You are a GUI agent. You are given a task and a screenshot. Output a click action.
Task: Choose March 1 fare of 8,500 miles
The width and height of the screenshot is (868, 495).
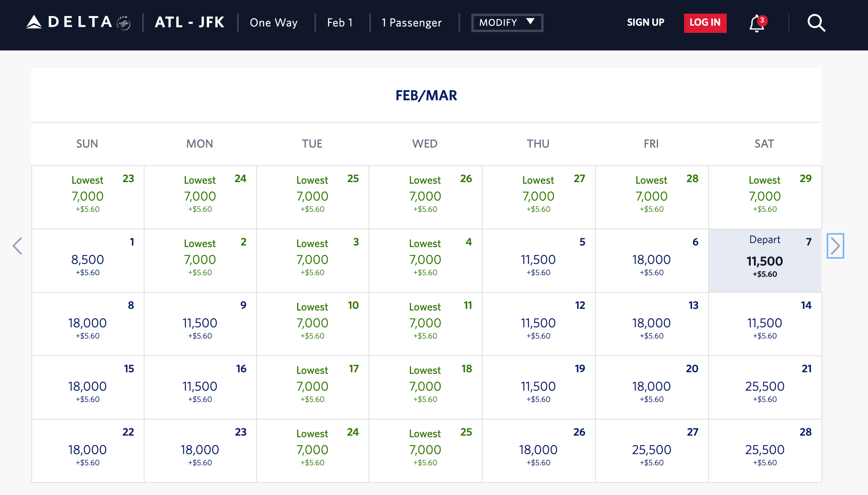coord(88,261)
